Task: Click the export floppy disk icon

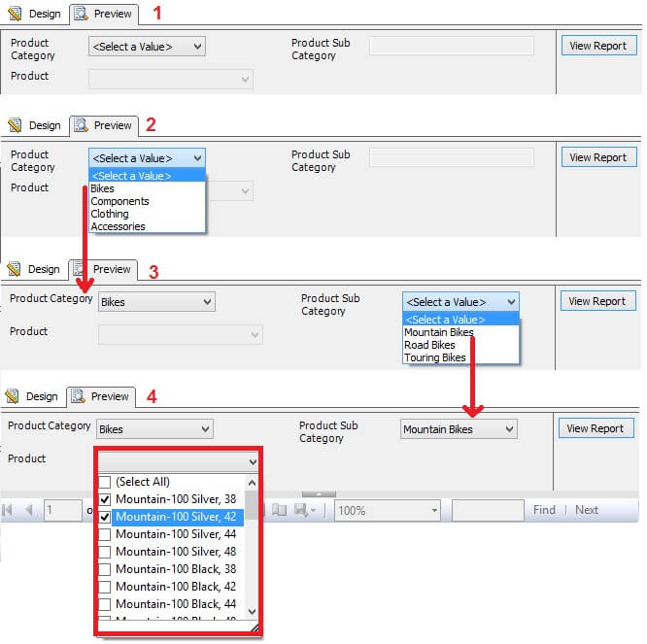Action: (301, 510)
